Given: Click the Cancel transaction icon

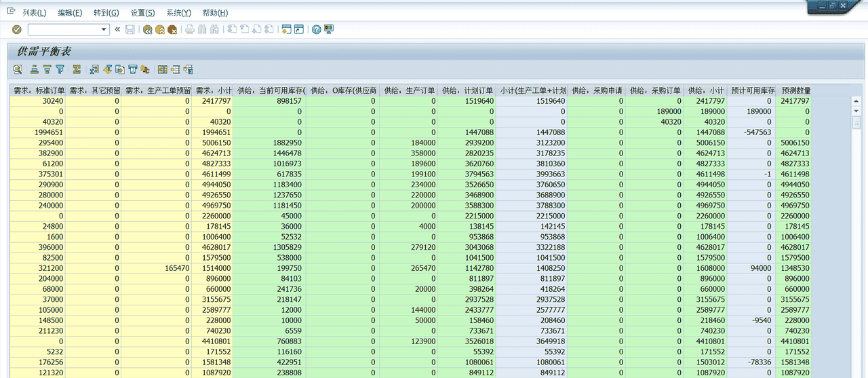Looking at the screenshot, I should [172, 30].
